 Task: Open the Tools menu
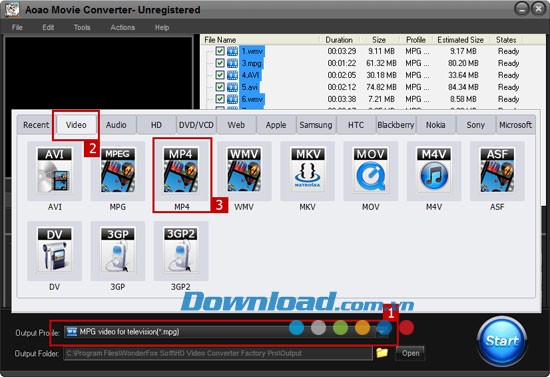point(82,27)
